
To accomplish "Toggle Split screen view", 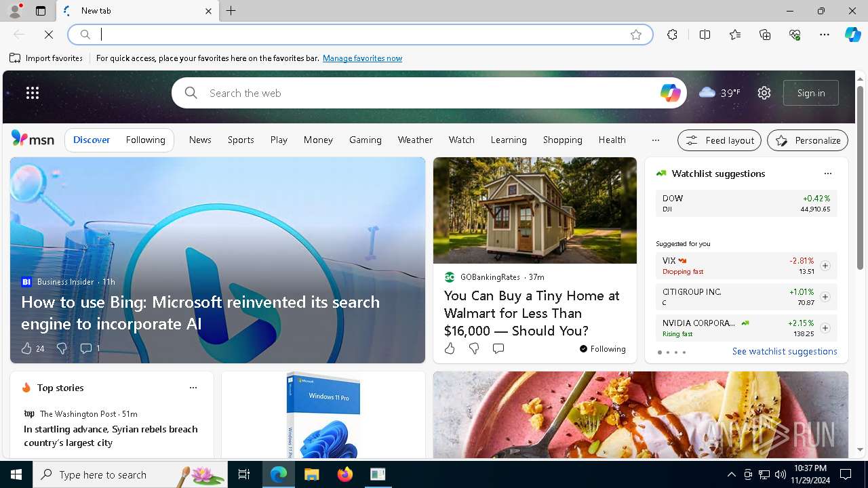I will click(x=705, y=35).
